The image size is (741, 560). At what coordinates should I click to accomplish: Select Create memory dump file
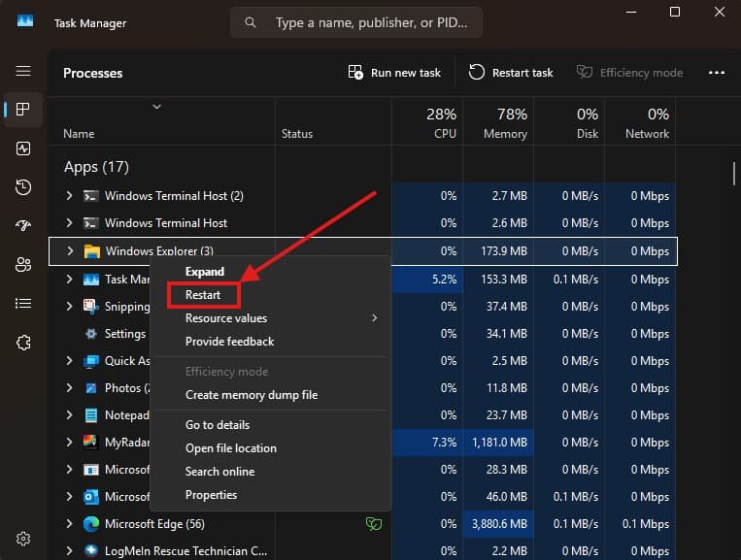(x=252, y=395)
